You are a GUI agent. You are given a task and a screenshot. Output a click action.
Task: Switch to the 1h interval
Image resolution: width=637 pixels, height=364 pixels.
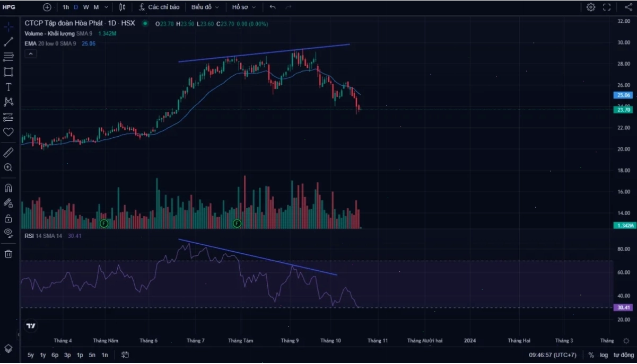(x=66, y=7)
